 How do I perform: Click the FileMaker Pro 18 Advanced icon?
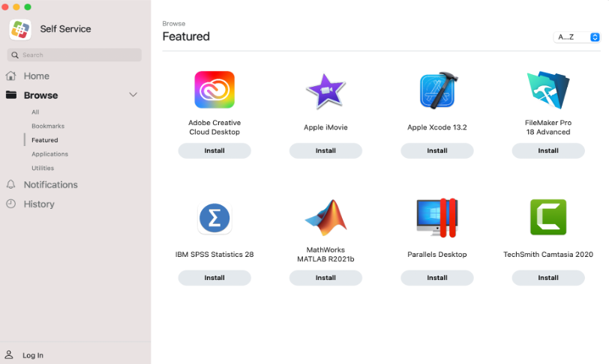[547, 91]
